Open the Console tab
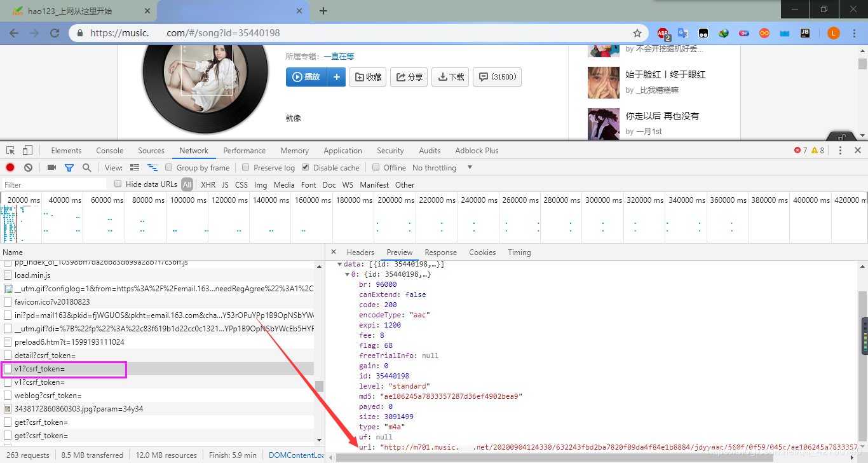 (x=110, y=151)
